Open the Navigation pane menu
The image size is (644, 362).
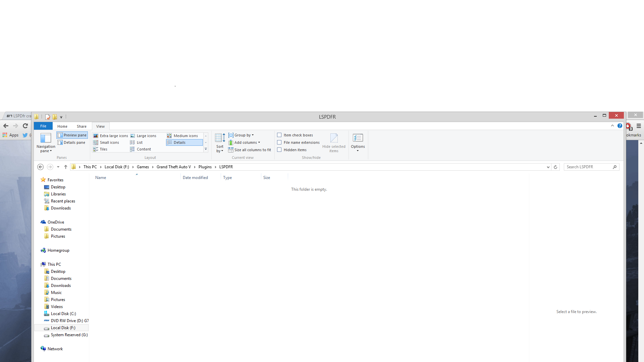click(46, 143)
